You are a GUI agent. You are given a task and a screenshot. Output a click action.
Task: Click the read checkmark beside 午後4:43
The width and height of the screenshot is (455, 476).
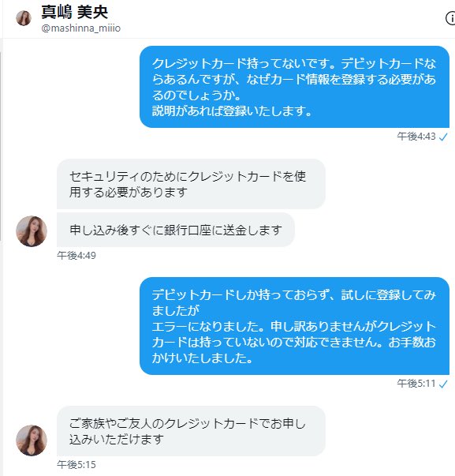pos(443,137)
